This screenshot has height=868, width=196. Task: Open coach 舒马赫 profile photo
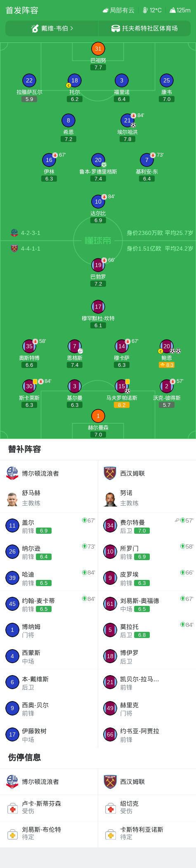(x=12, y=499)
